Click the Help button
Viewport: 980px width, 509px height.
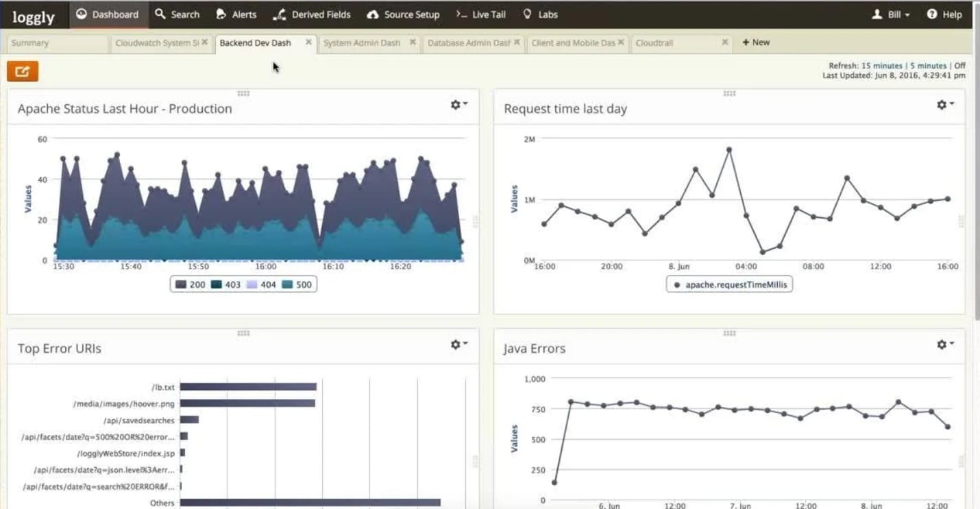coord(944,14)
